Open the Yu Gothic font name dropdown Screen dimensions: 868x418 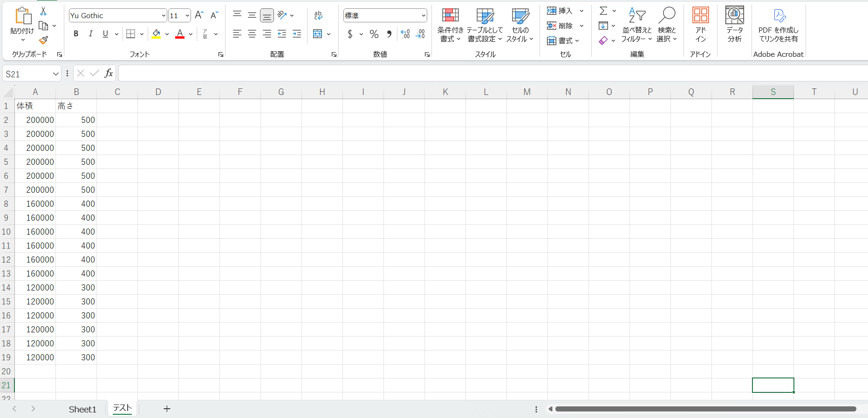[163, 16]
